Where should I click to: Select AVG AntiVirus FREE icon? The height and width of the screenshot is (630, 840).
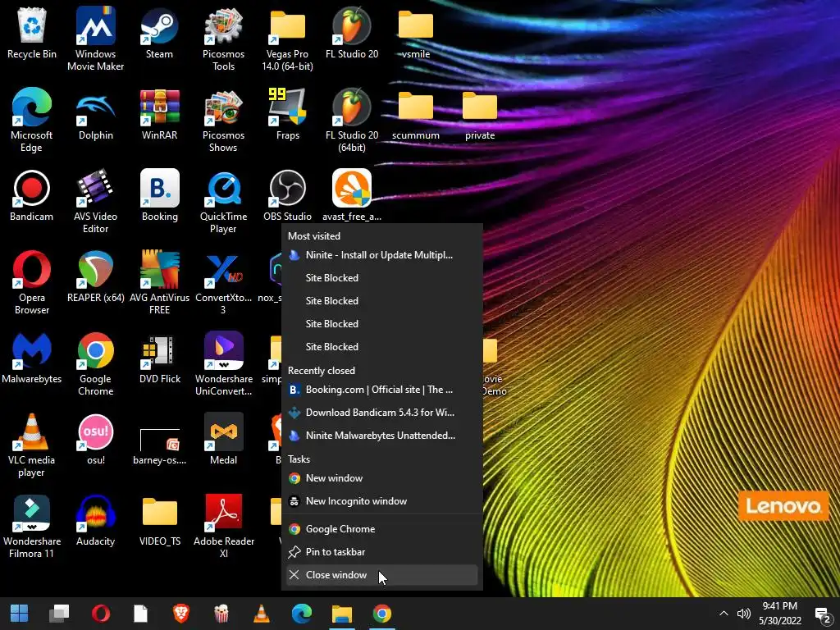pyautogui.click(x=159, y=282)
